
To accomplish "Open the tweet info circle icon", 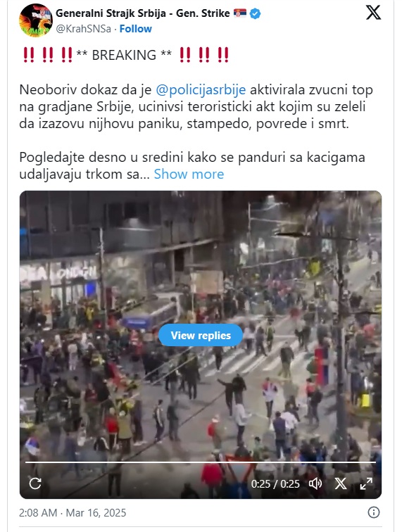I will coord(373,512).
